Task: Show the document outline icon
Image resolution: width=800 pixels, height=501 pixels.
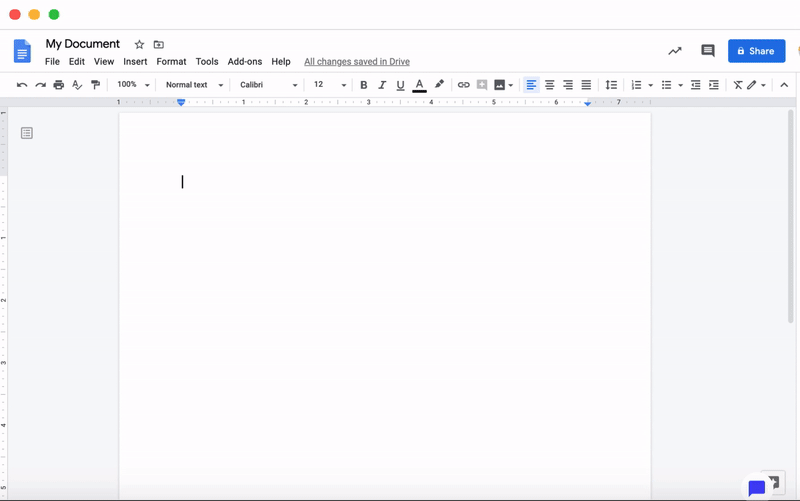Action: tap(27, 133)
